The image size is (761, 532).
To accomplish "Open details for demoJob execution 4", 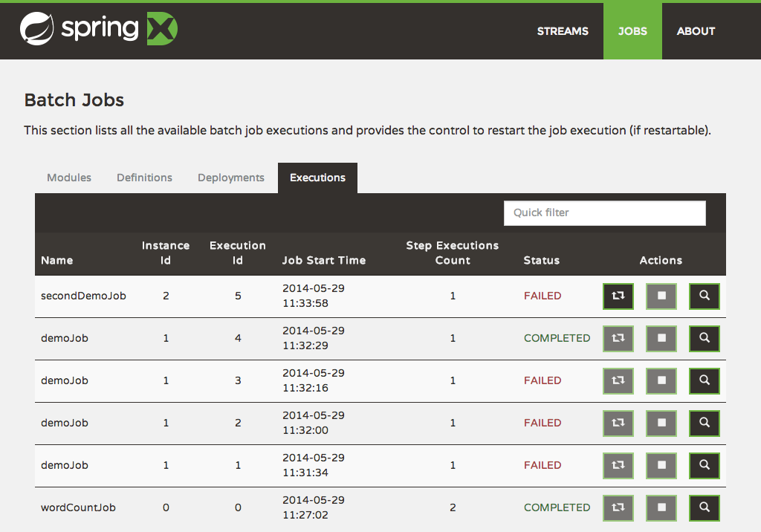I will (x=705, y=338).
